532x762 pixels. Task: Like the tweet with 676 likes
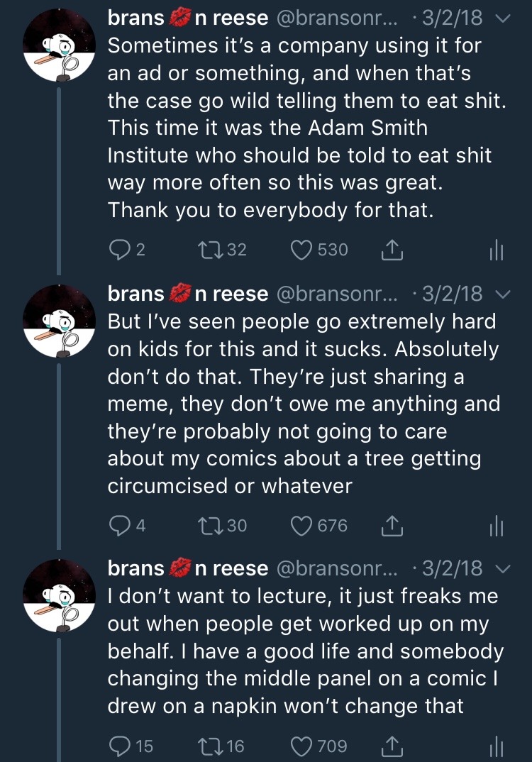pyautogui.click(x=303, y=525)
